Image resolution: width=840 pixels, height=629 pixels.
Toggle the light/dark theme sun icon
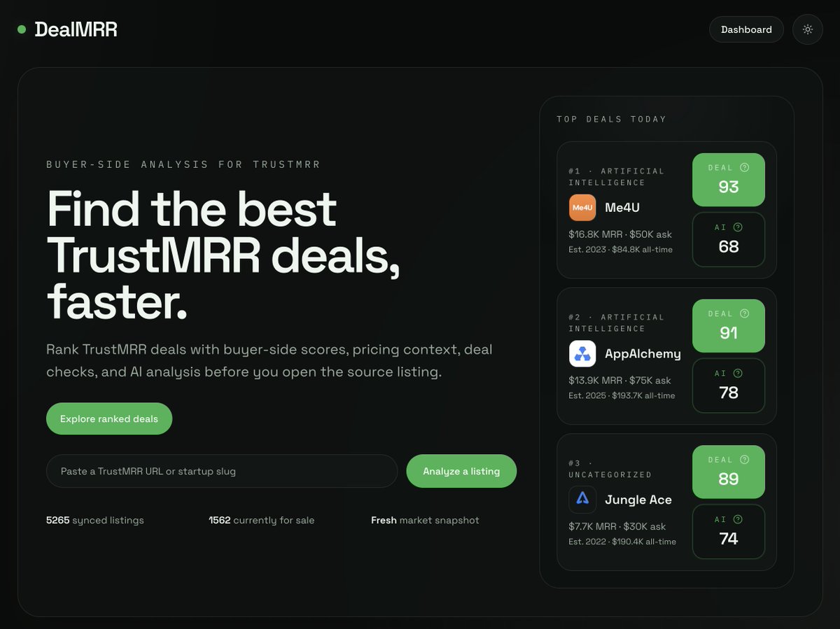click(808, 29)
